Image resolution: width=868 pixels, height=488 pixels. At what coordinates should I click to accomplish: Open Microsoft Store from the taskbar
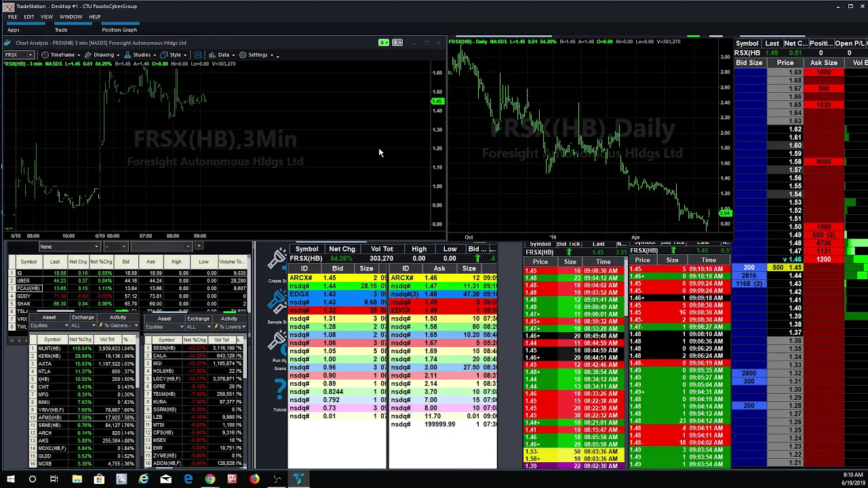tap(99, 479)
